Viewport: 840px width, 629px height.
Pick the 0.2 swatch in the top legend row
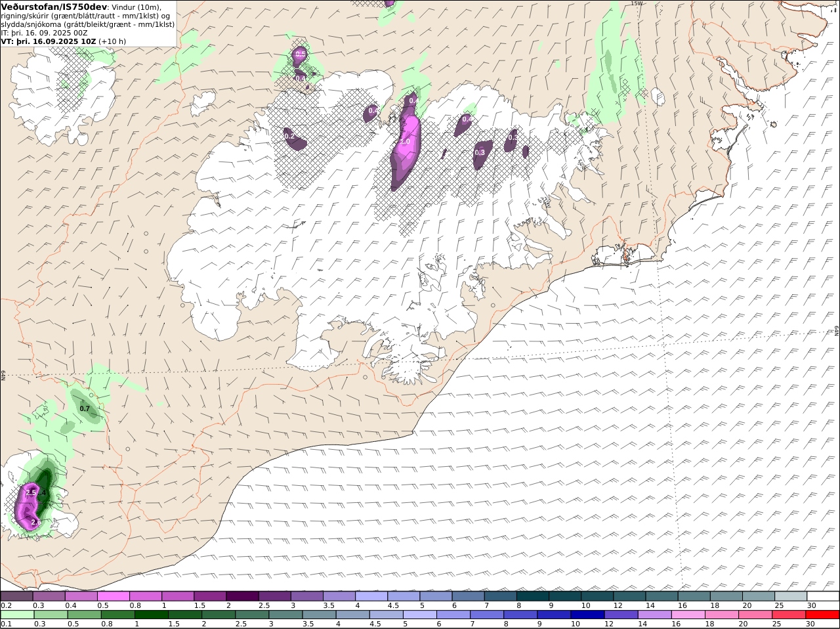16,596
